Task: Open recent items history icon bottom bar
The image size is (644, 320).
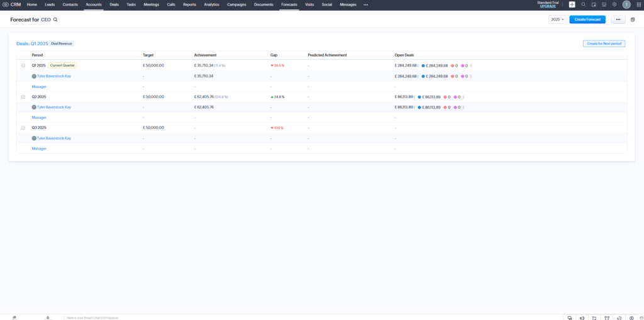Action: tap(619, 317)
